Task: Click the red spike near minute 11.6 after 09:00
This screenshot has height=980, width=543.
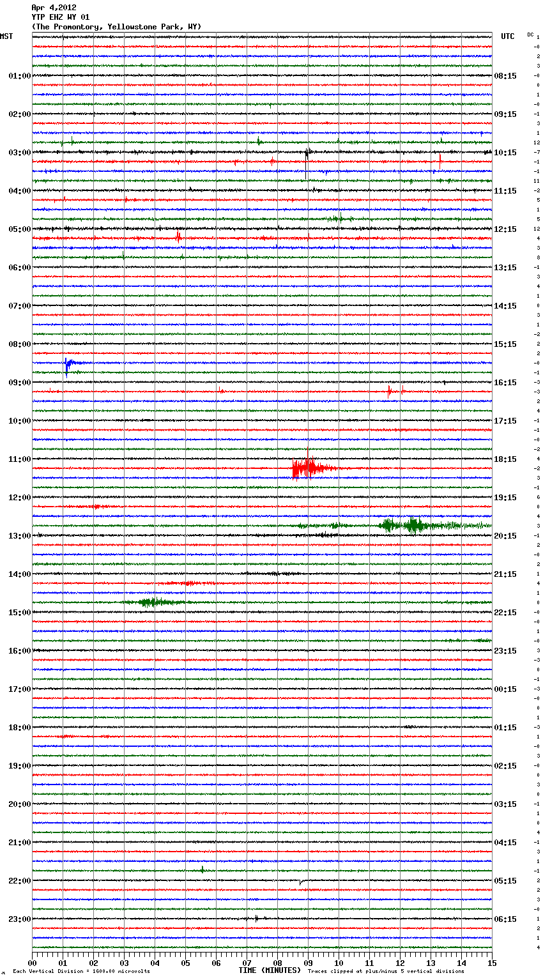Action: [389, 390]
